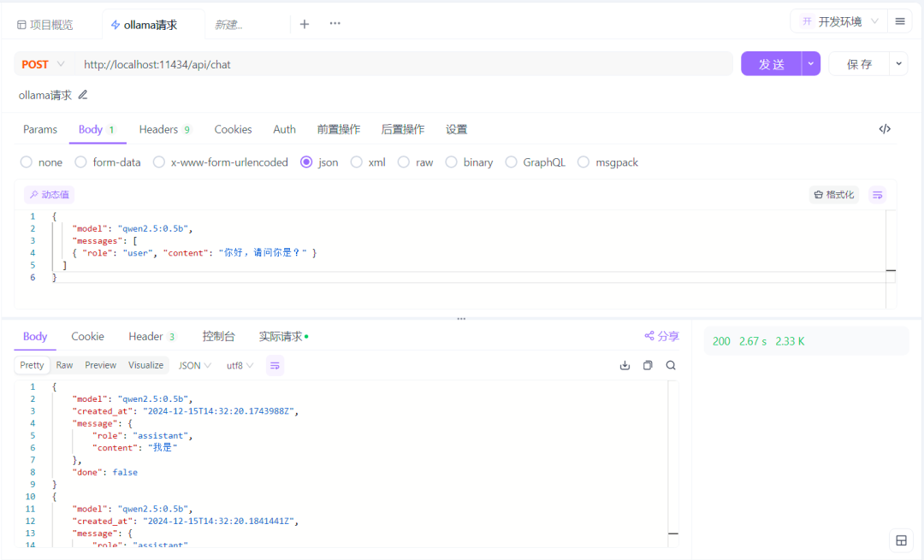Select the binary body type
Image resolution: width=924 pixels, height=560 pixels.
(469, 162)
